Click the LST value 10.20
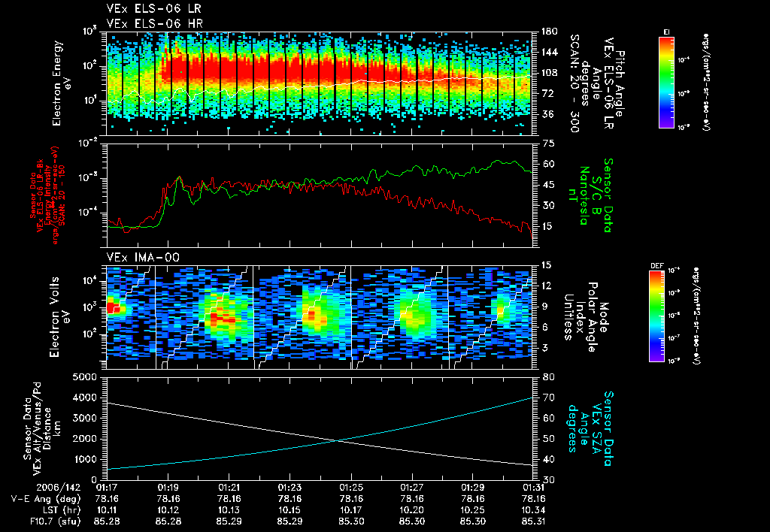Image resolution: width=770 pixels, height=532 pixels. [411, 510]
